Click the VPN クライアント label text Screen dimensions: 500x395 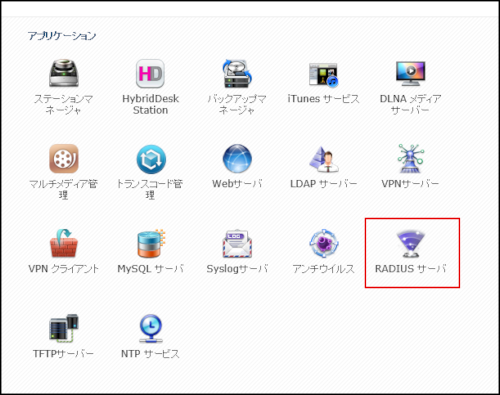[x=64, y=269]
